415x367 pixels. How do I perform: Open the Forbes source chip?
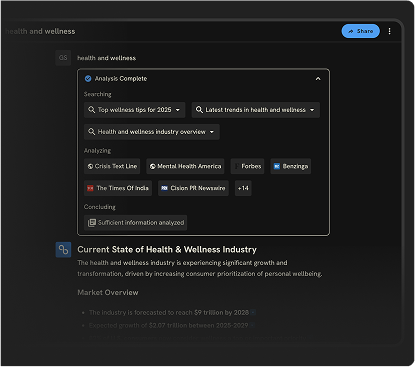[247, 166]
